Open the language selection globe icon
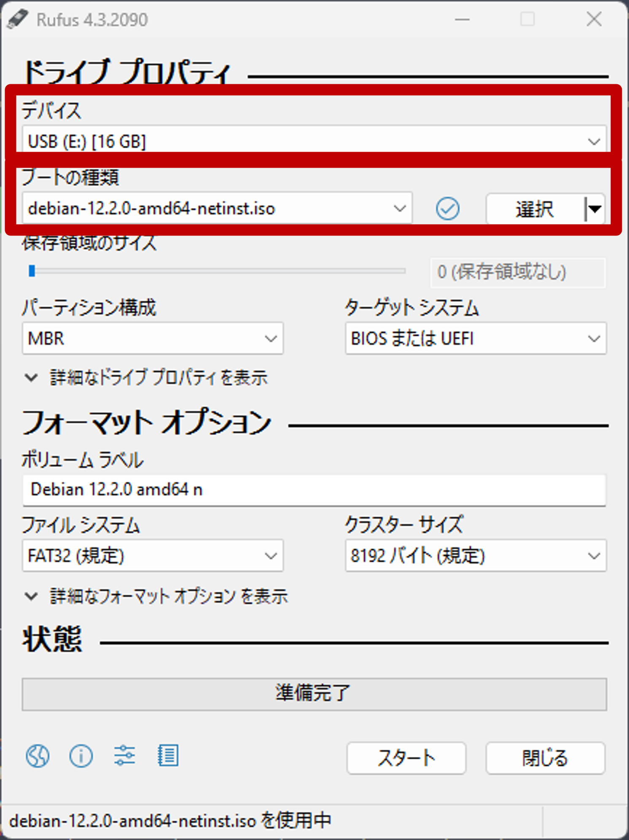Image resolution: width=629 pixels, height=840 pixels. pyautogui.click(x=38, y=756)
